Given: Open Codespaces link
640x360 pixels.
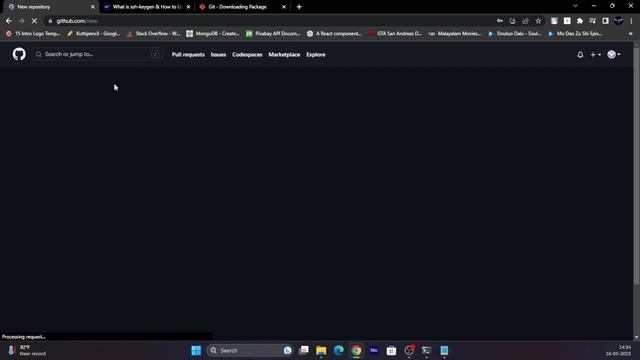Looking at the screenshot, I should (x=247, y=55).
